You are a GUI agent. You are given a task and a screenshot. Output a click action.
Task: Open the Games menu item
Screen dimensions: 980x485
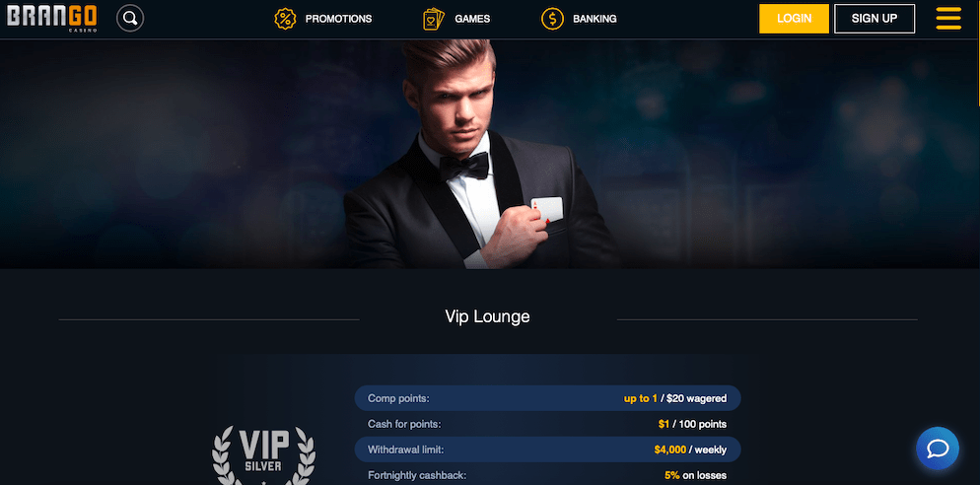[472, 19]
